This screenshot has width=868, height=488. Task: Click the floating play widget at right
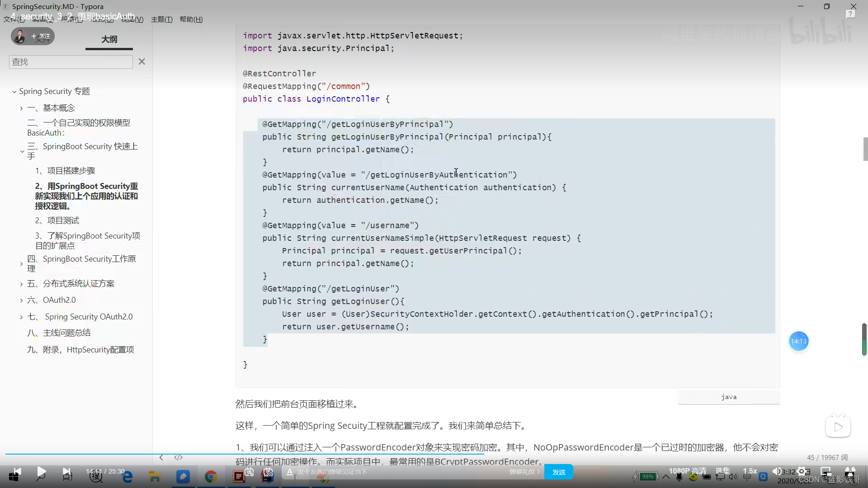[838, 427]
